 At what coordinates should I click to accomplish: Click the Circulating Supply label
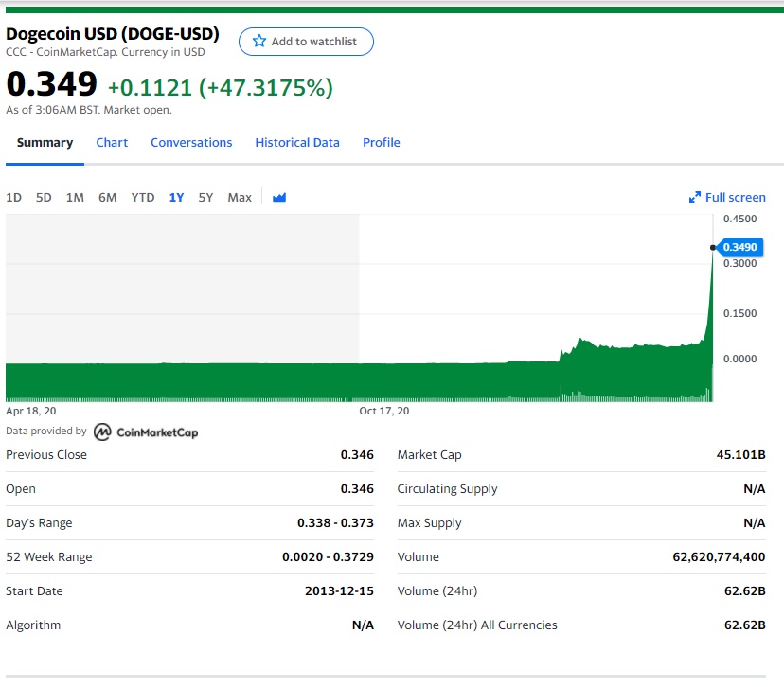click(x=448, y=488)
